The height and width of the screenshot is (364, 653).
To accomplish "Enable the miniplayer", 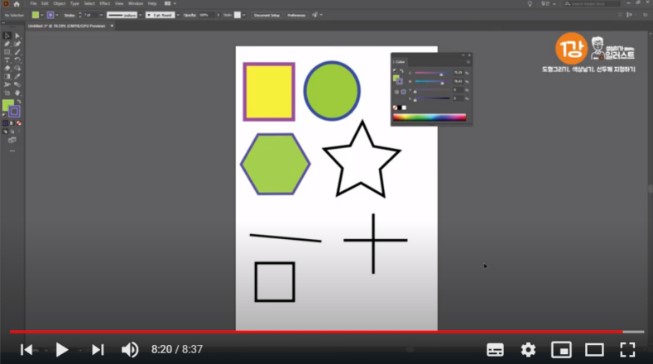I will tap(561, 349).
